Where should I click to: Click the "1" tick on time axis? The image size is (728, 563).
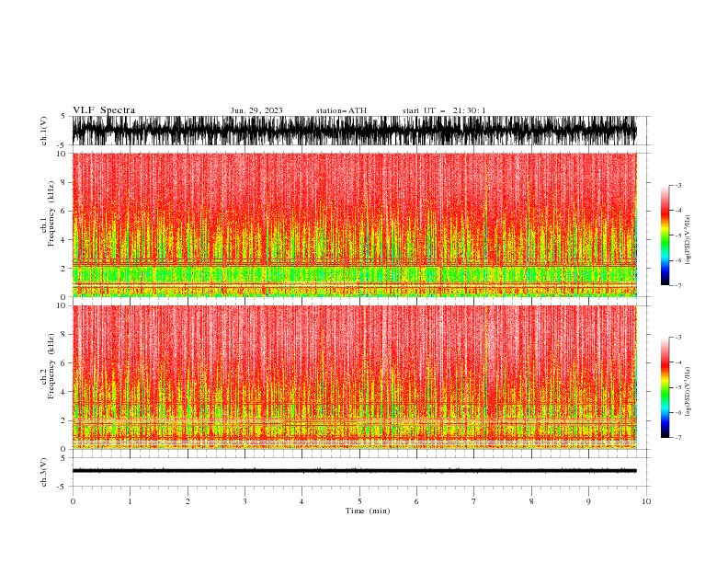coord(130,501)
